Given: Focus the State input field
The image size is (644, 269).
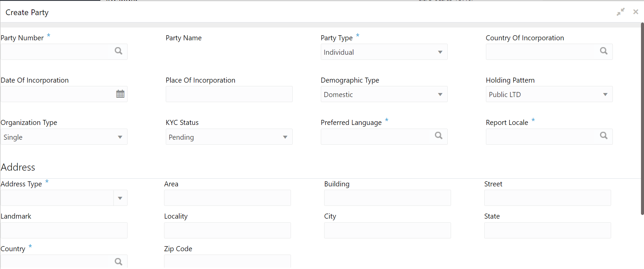Looking at the screenshot, I should 547,230.
